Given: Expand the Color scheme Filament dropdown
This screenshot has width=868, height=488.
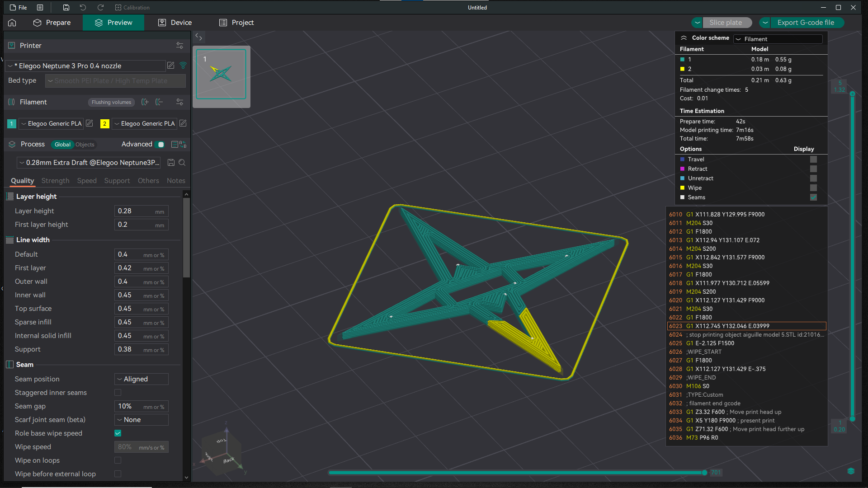Looking at the screenshot, I should 777,39.
